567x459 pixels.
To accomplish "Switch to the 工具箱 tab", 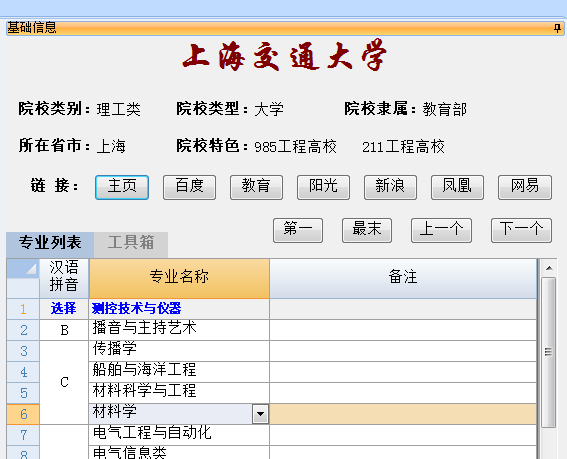I will coord(131,242).
